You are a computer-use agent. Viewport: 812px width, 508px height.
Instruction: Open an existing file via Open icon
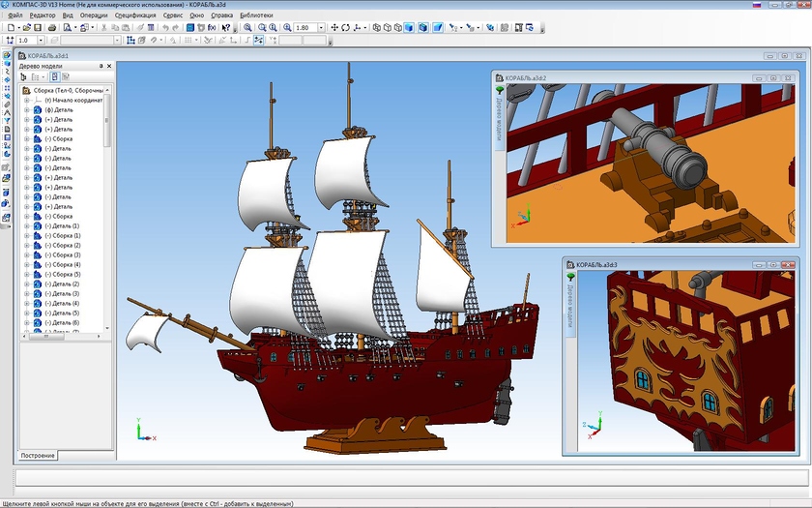pos(27,28)
